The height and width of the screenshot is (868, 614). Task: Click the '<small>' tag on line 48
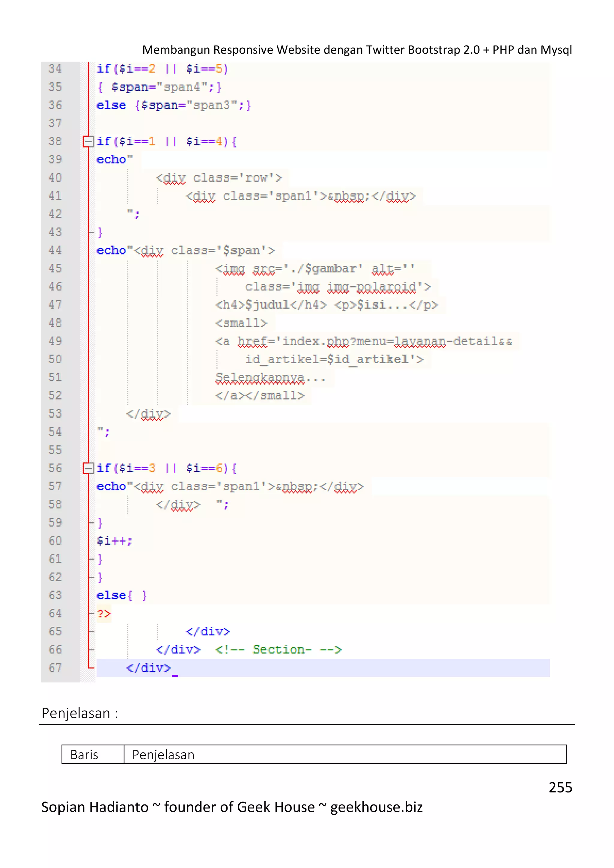pos(241,323)
